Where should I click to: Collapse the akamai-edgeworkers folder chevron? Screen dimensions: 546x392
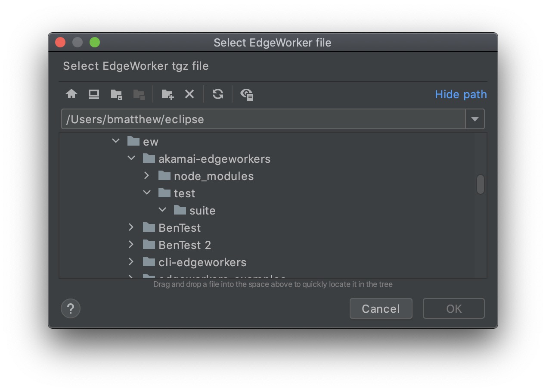pyautogui.click(x=131, y=159)
